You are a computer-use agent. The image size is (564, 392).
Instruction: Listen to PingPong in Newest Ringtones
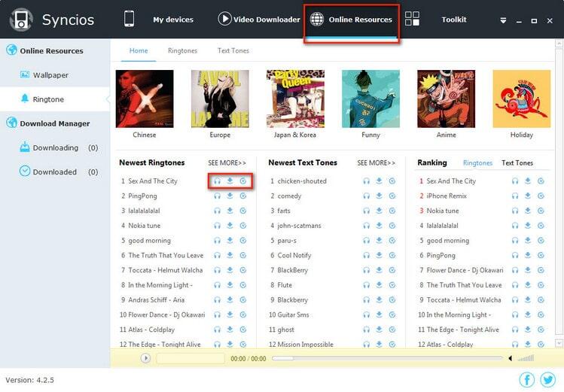coord(217,196)
